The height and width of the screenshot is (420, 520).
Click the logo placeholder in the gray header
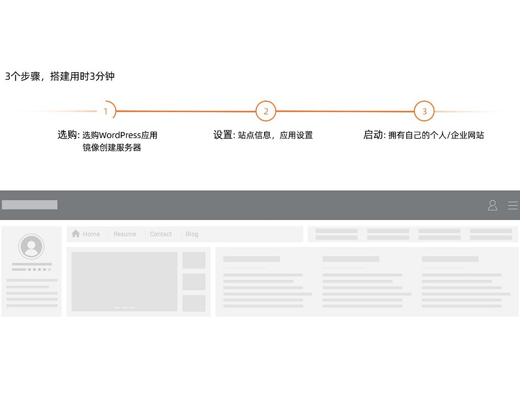(x=29, y=205)
